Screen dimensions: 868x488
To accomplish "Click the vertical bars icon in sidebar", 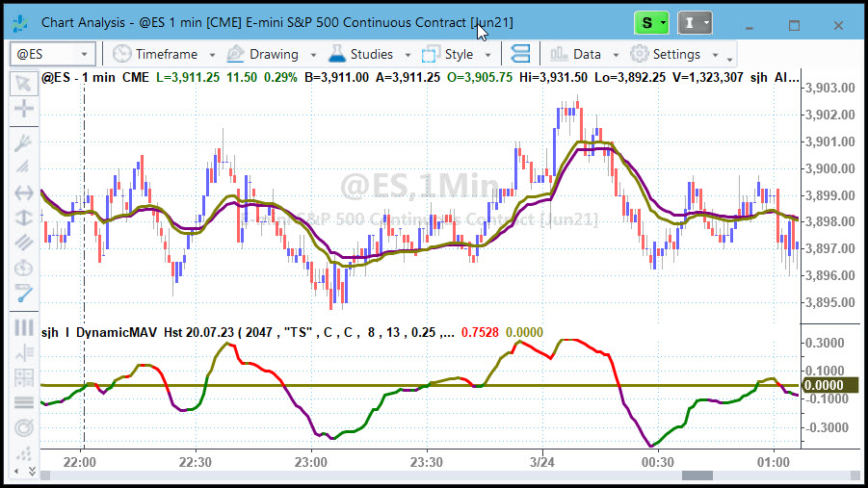I will coord(23,327).
